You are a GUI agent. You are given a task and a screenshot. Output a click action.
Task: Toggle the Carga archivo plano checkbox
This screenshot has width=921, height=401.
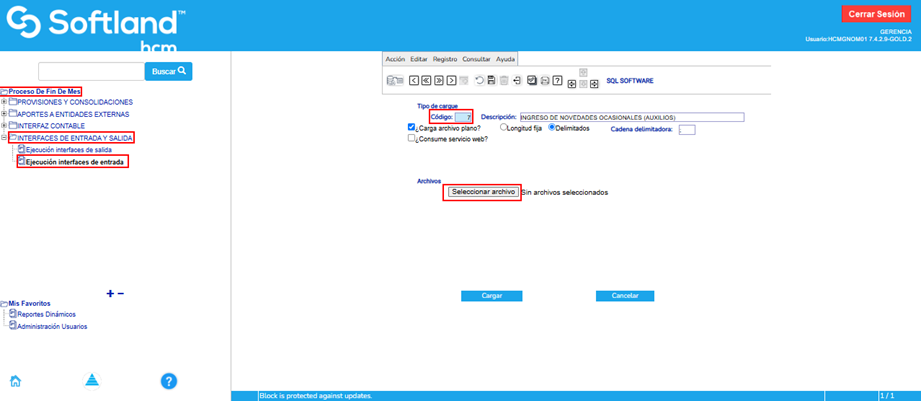(412, 128)
